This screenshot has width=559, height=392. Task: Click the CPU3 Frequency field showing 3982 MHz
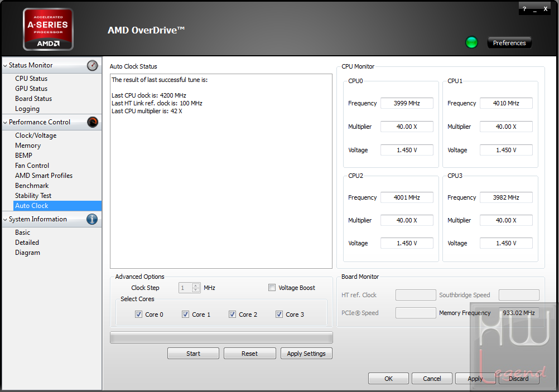point(506,197)
